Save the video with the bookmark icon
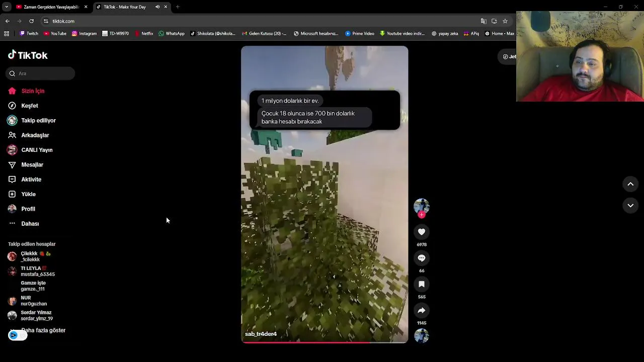This screenshot has width=644, height=362. pyautogui.click(x=422, y=284)
